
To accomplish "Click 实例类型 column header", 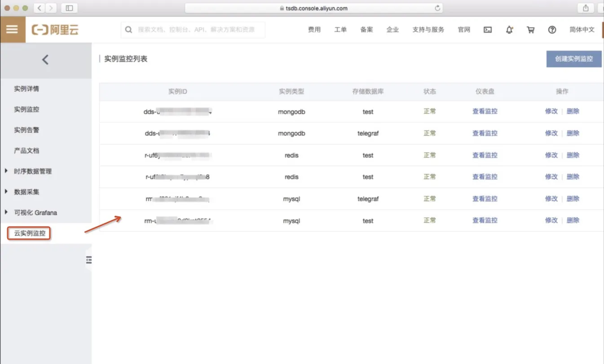I will pyautogui.click(x=291, y=92).
